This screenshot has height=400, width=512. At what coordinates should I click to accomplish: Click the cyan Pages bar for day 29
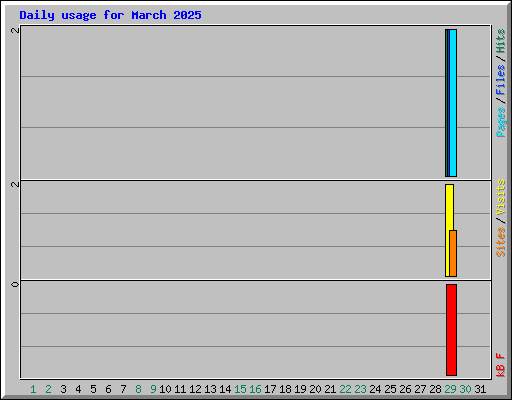453,103
